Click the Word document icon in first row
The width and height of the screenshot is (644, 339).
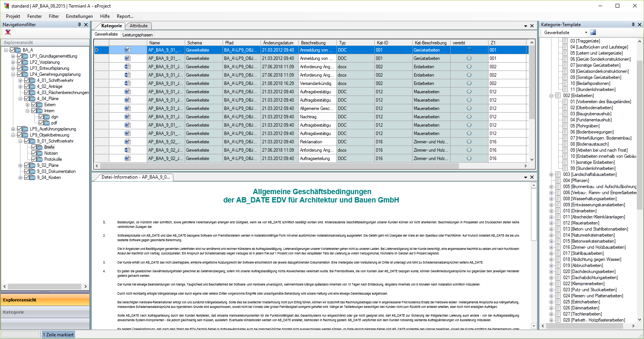(x=128, y=50)
